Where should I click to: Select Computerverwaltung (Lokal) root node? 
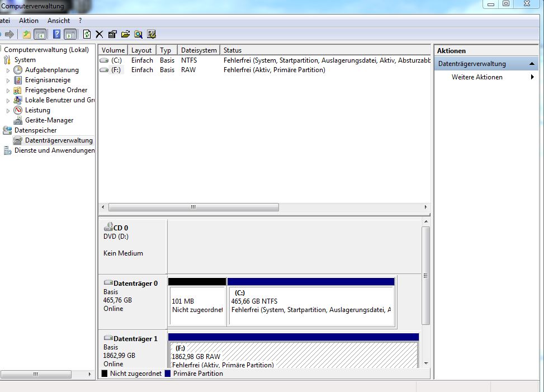tap(46, 50)
